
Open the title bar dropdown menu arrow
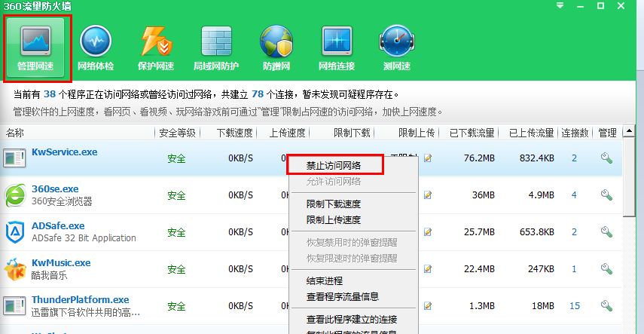click(560, 6)
